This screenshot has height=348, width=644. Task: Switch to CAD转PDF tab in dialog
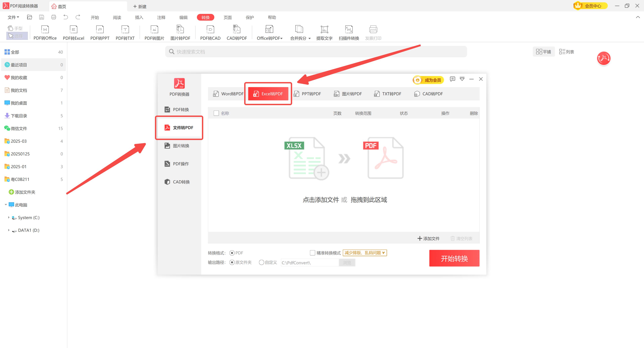point(428,94)
